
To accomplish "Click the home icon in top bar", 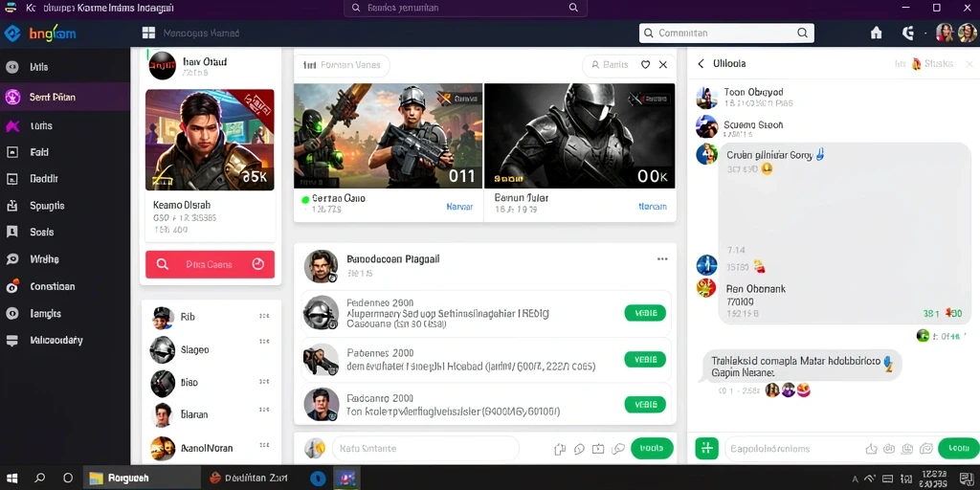I will coord(877,33).
